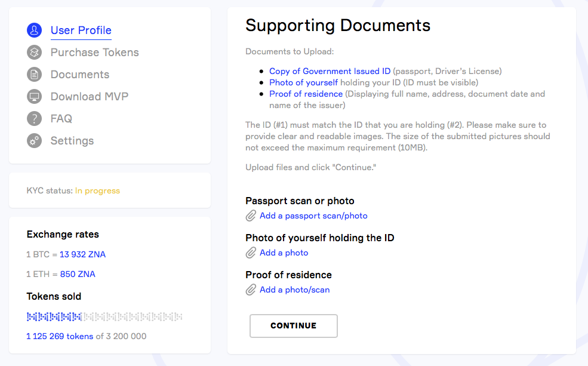This screenshot has width=588, height=366.
Task: Open Settings from the sidebar
Action: pos(72,141)
